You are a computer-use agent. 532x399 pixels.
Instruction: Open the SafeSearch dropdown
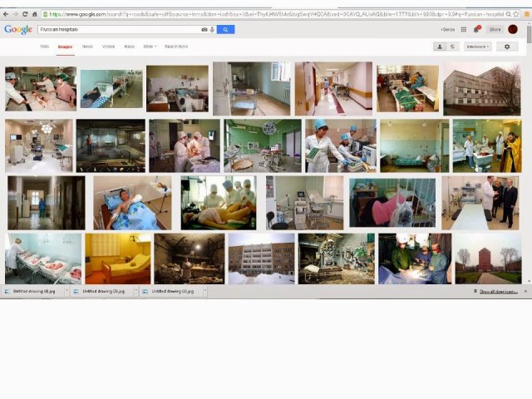click(x=478, y=47)
